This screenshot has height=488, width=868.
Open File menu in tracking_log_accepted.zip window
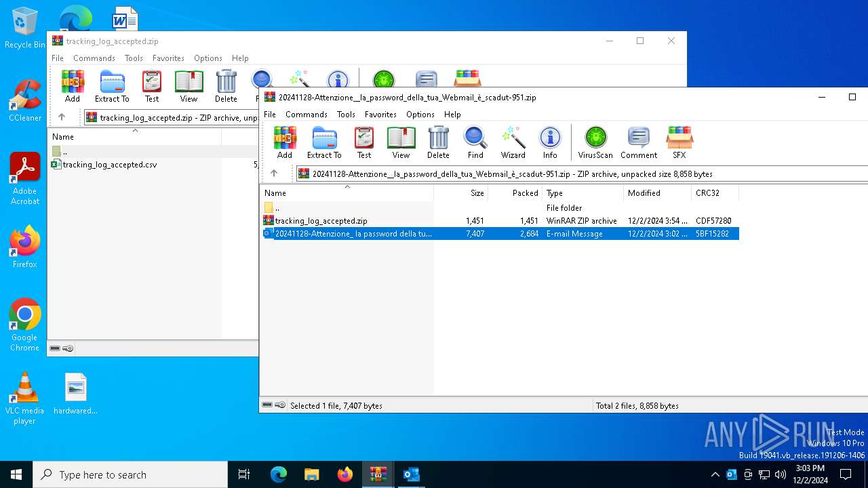pyautogui.click(x=58, y=58)
